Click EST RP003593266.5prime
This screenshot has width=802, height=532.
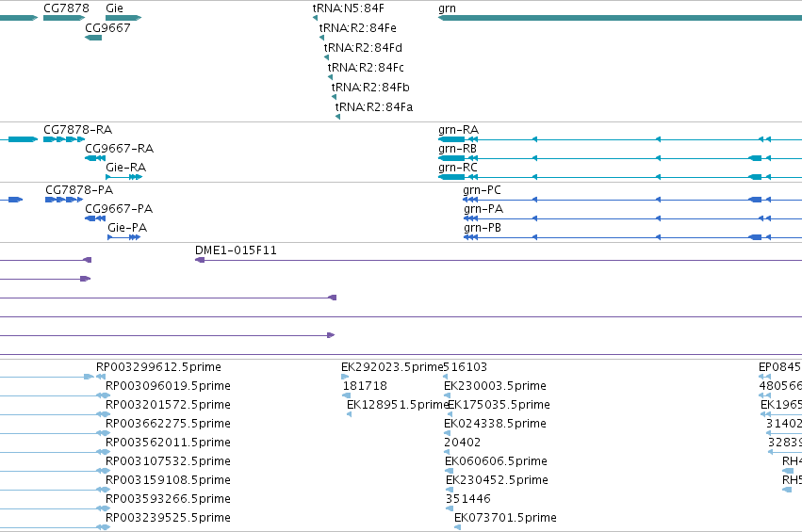pos(168,499)
